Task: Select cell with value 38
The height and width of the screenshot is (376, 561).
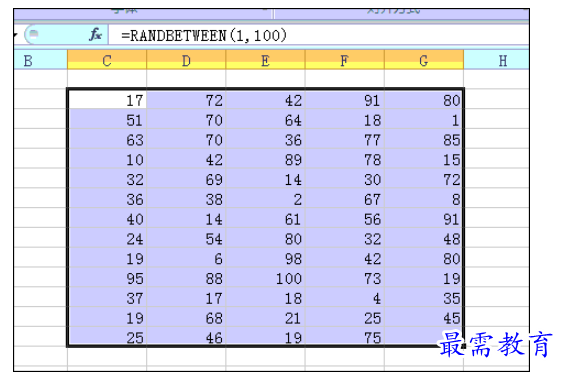Action: click(x=186, y=199)
